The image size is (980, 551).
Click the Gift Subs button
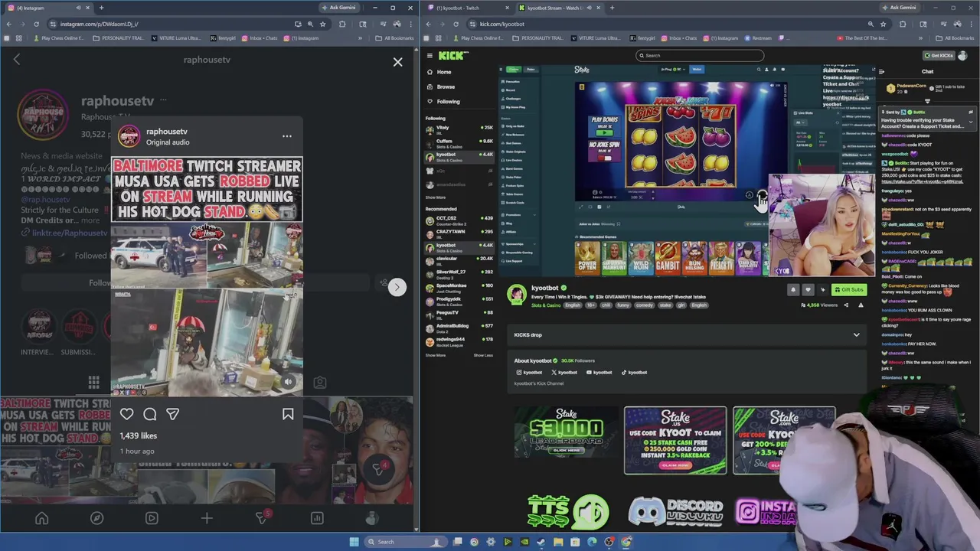pyautogui.click(x=848, y=290)
